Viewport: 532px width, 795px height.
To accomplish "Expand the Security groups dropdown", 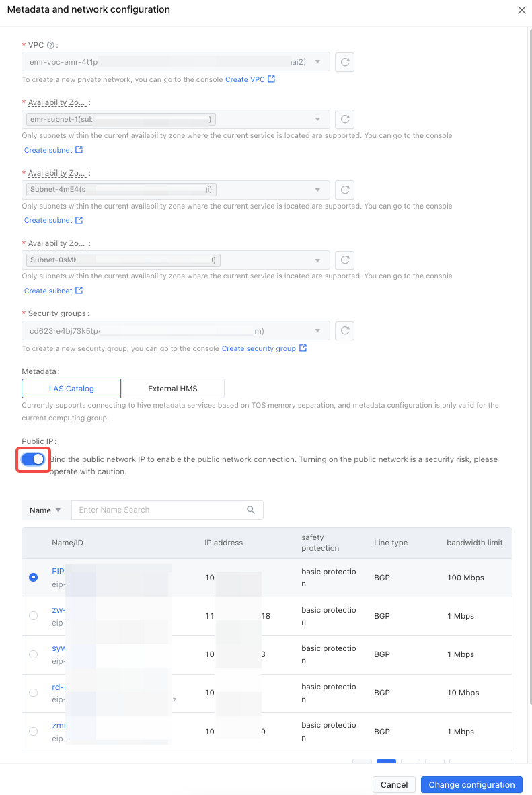I will point(176,330).
